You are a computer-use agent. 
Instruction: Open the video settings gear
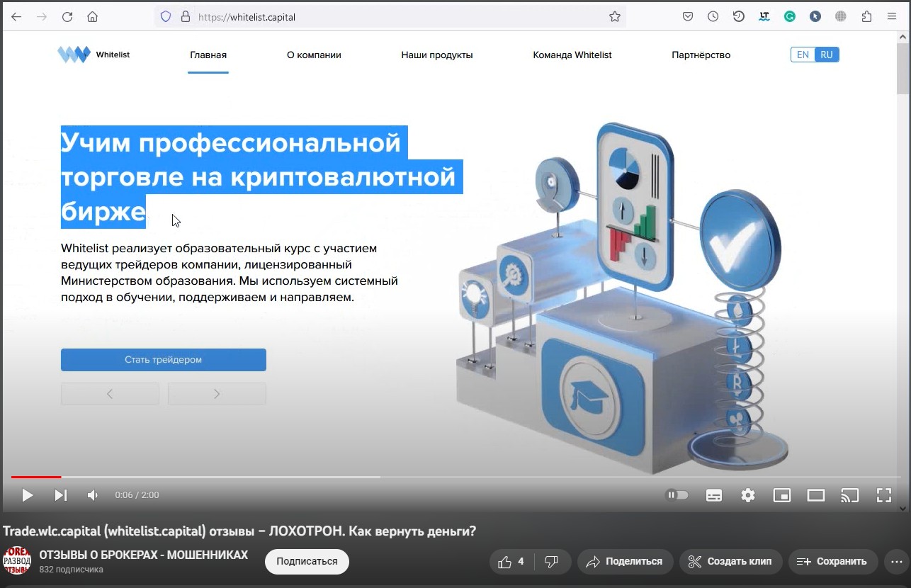748,495
